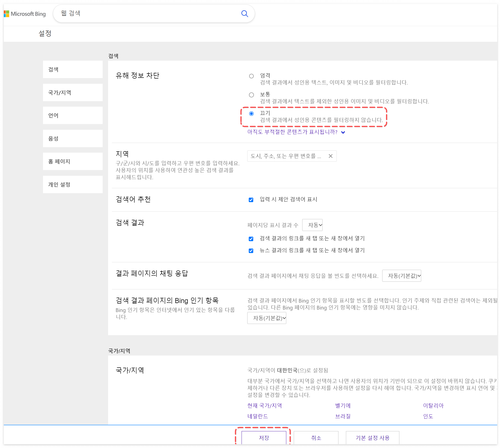Go to 국가/지역 section in sidebar
501x448 pixels.
coord(73,93)
